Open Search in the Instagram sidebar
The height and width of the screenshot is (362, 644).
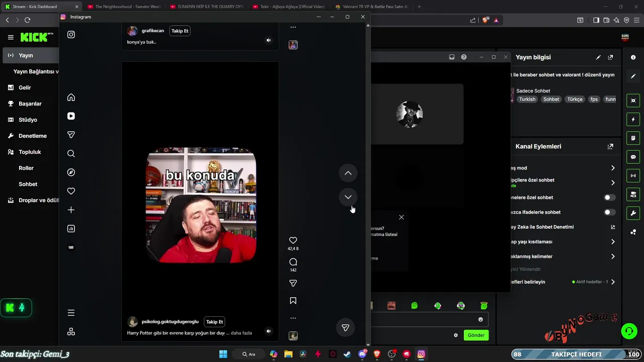(x=71, y=154)
